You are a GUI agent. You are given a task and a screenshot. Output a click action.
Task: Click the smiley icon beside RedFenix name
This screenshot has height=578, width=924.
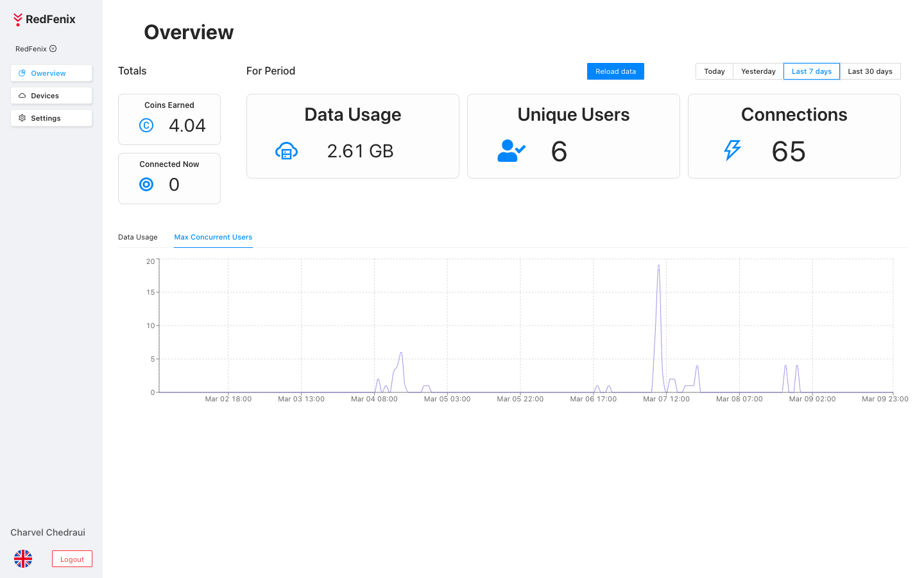[53, 49]
